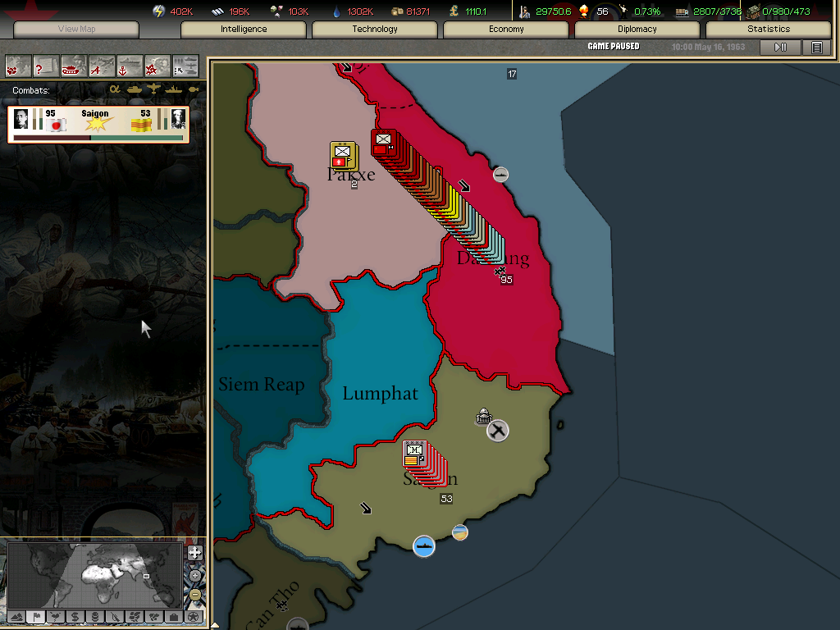Click the Intelligence button
Image resolution: width=840 pixels, height=630 pixels.
pos(244,30)
